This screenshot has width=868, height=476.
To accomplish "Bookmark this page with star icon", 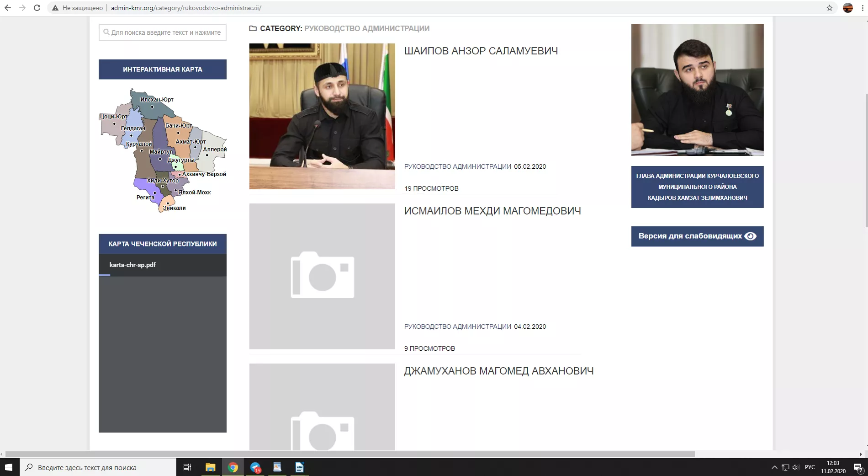I will [830, 8].
